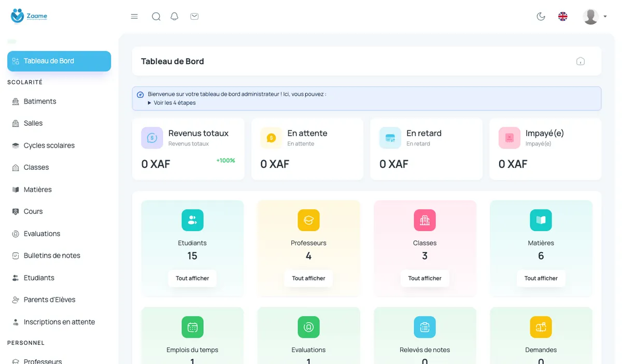622x364 pixels.
Task: Expand the user profile dropdown arrow
Action: [x=605, y=17]
